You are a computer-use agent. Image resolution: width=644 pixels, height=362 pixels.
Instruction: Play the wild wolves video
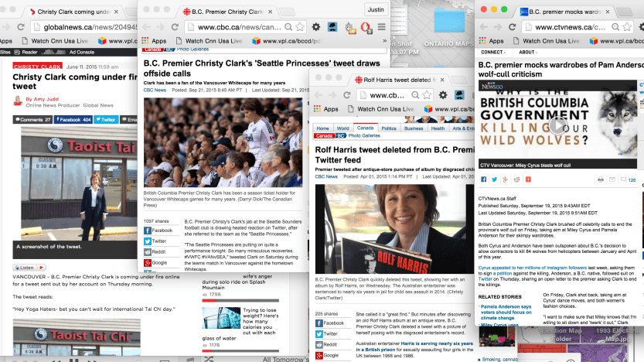[557, 125]
